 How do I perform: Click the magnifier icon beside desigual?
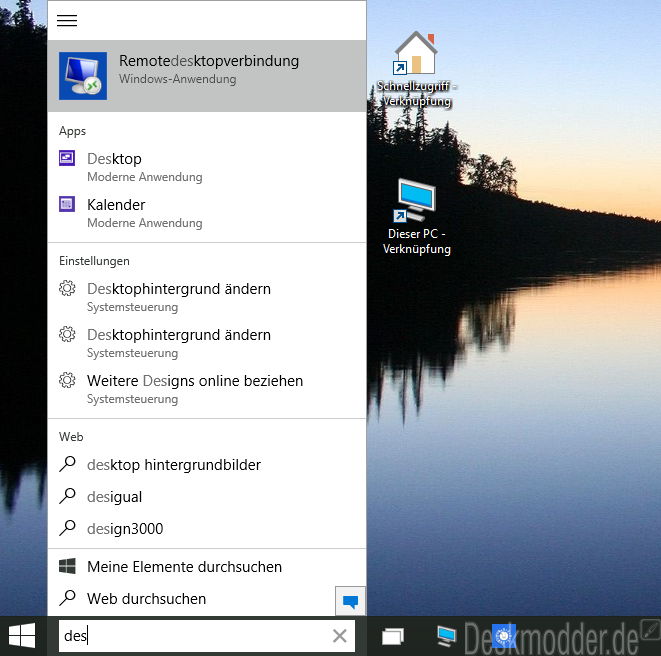click(x=67, y=496)
